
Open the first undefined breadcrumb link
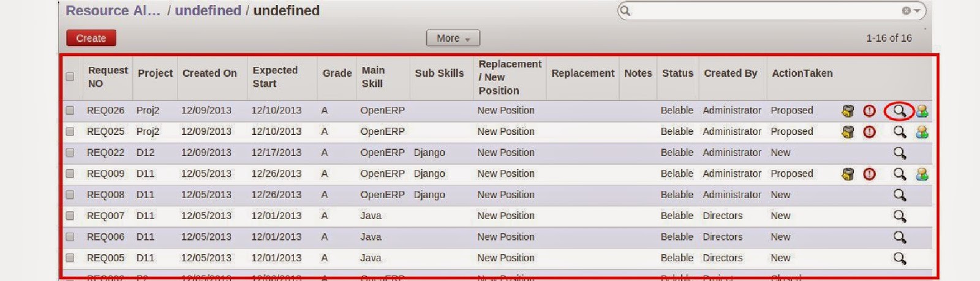(x=208, y=11)
